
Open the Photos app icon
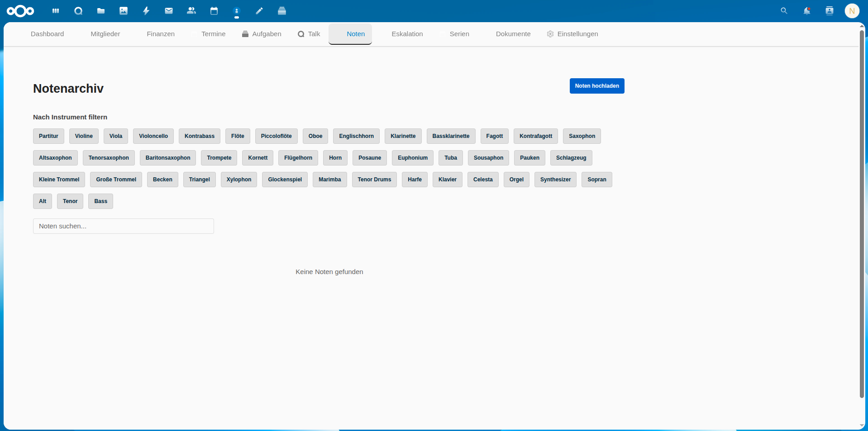(124, 11)
